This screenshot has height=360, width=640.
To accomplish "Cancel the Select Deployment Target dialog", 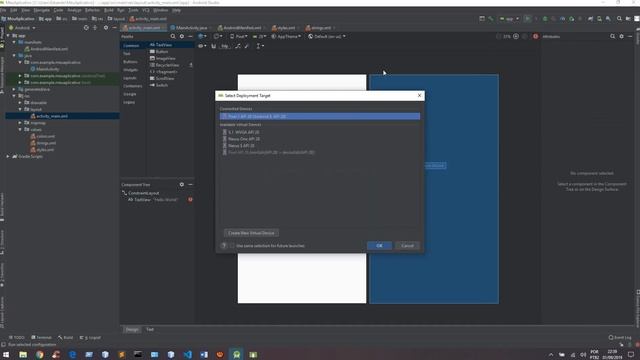I will click(x=407, y=246).
